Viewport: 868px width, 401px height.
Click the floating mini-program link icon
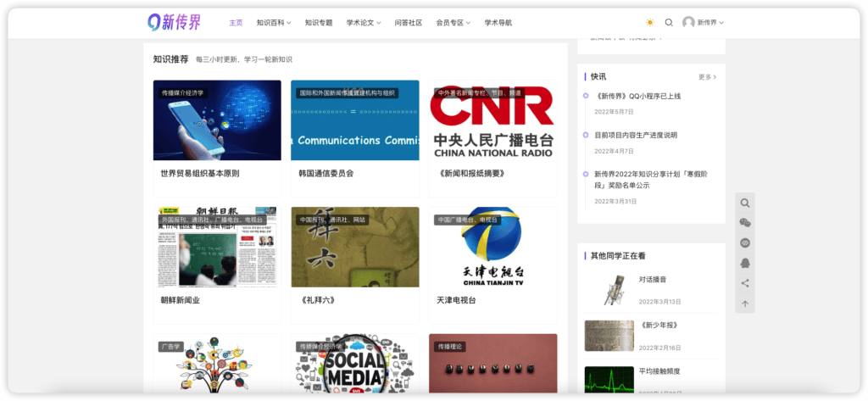coord(745,243)
